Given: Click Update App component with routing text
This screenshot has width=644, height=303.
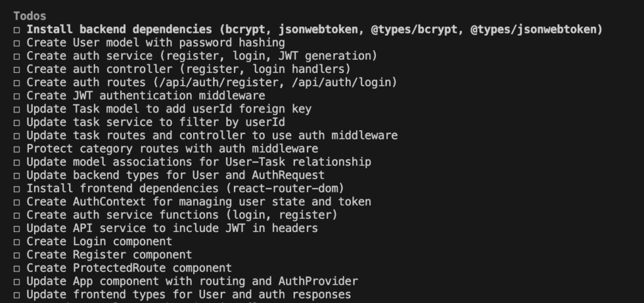Looking at the screenshot, I should click(x=192, y=281).
